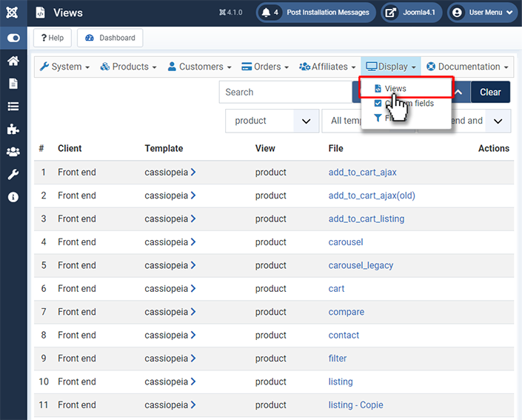
Task: Expand cassiopeia chevron in row 6
Action: [x=193, y=288]
